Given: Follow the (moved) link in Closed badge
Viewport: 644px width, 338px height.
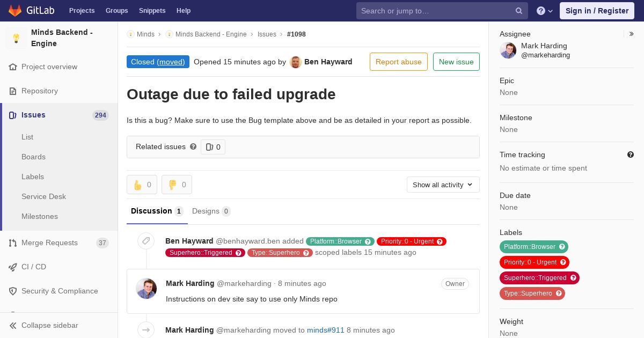Looking at the screenshot, I should (171, 62).
